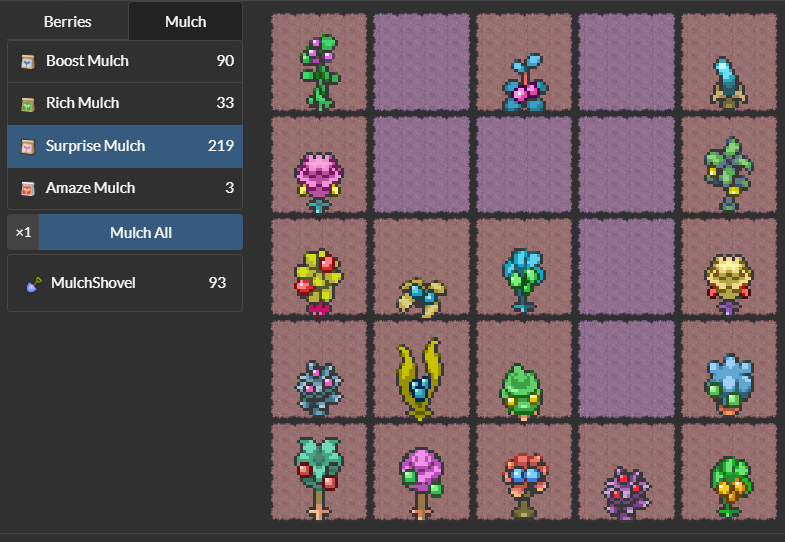Choose Rich Mulch from the list
The width and height of the screenshot is (785, 542).
pos(125,103)
